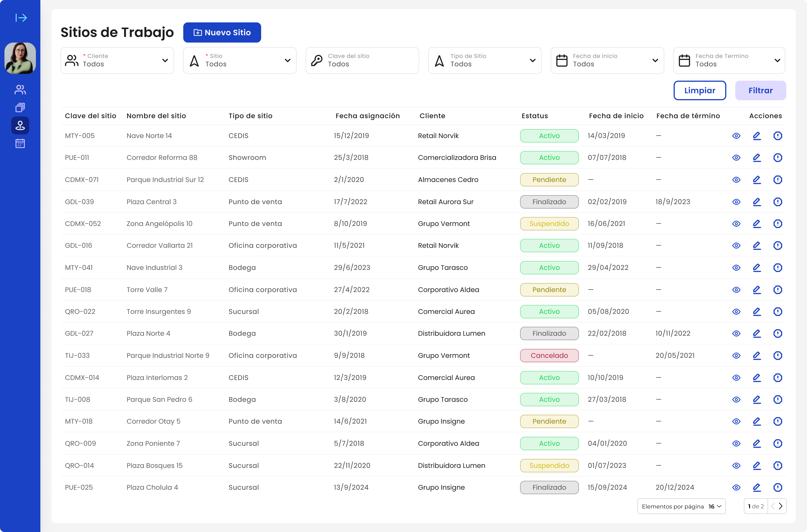Click alert icon for TIJ-008 row
The image size is (807, 532).
tap(778, 400)
